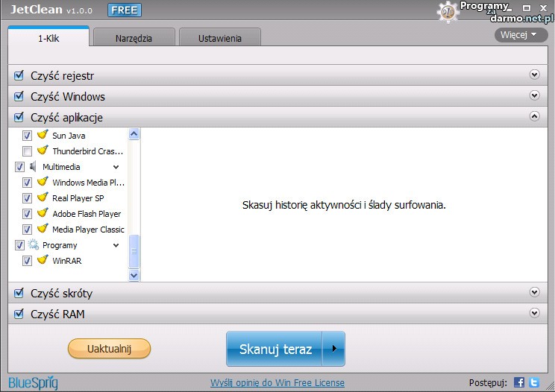The image size is (555, 392).
Task: Click the broom icon beside Adobe Flash Player
Action: pos(43,214)
